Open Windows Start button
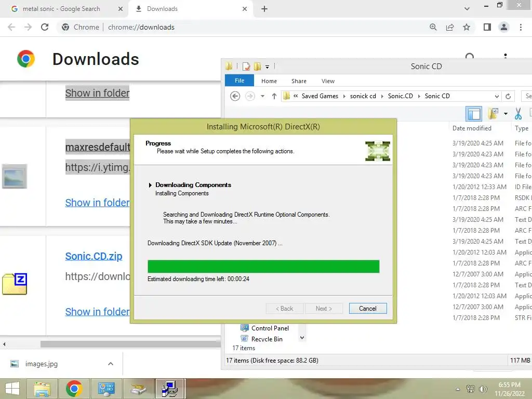This screenshot has height=399, width=532. [x=12, y=389]
